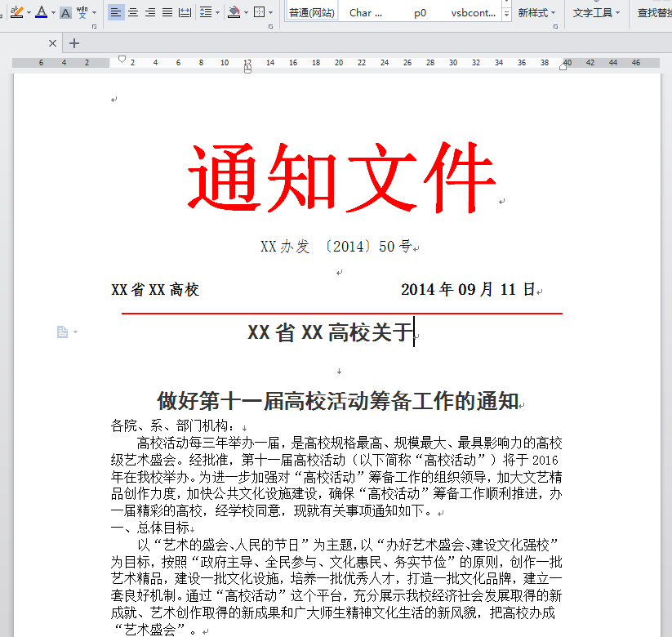Click the line spacing icon
This screenshot has height=637, width=672.
[205, 12]
